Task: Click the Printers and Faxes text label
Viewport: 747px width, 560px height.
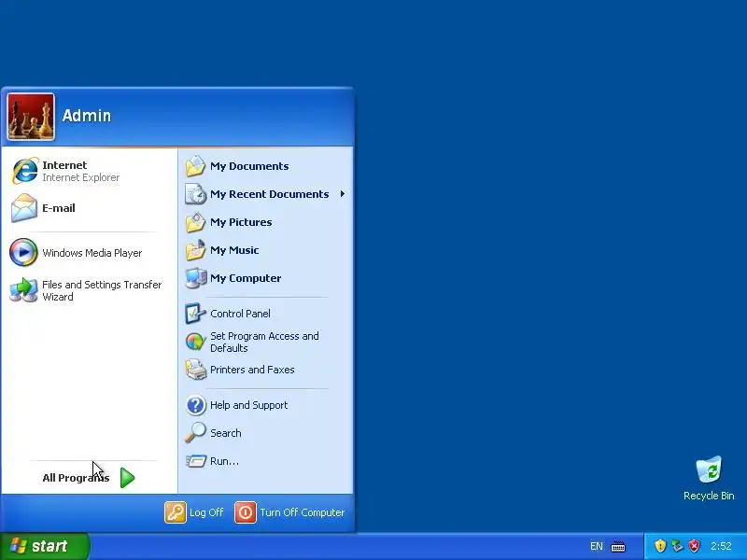Action: coord(252,370)
